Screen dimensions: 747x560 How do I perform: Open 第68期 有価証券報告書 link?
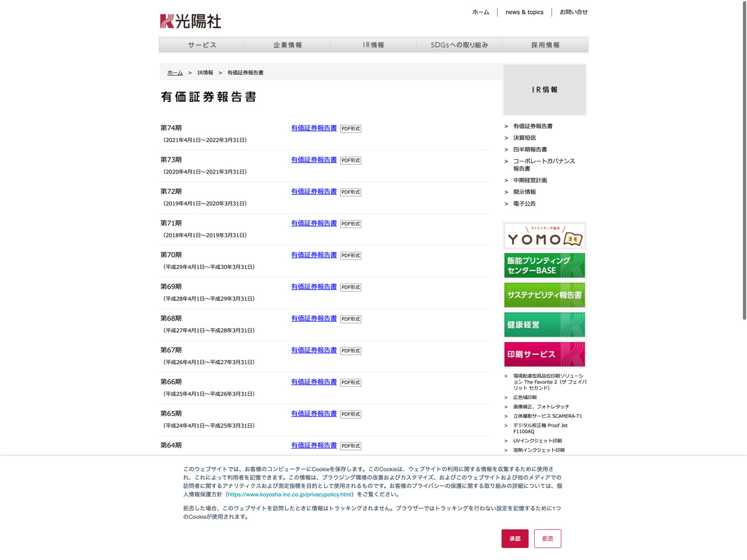point(314,318)
